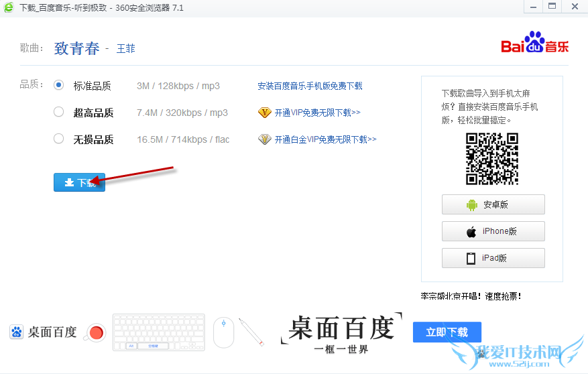
Task: Click the 7.4M / 320kbps / mp3 text
Action: coord(182,113)
